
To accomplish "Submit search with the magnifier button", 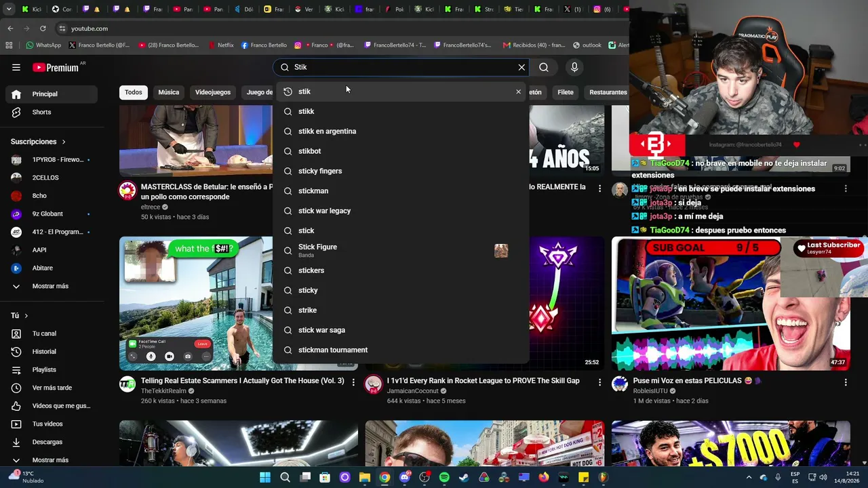I will point(544,67).
